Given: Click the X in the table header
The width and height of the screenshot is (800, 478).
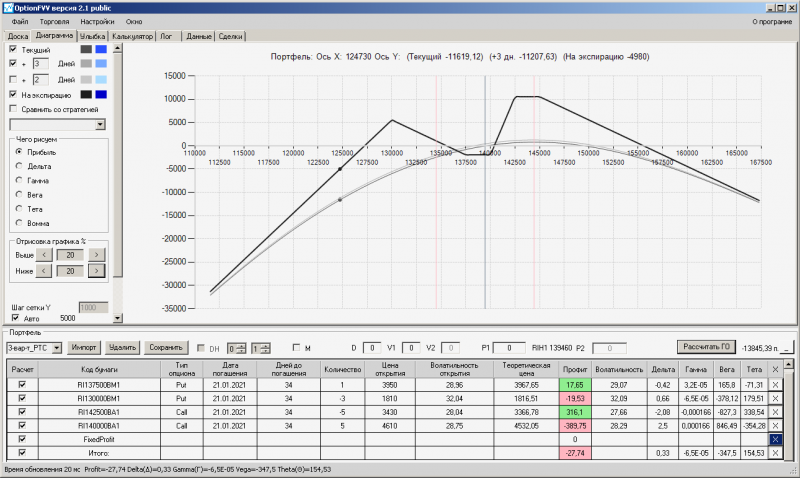Looking at the screenshot, I should pos(775,369).
